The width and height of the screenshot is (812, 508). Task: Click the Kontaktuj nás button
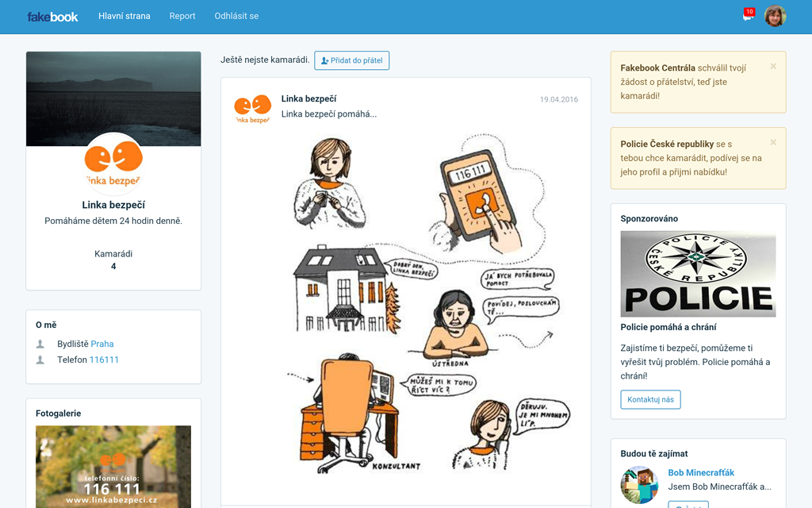[x=650, y=399]
